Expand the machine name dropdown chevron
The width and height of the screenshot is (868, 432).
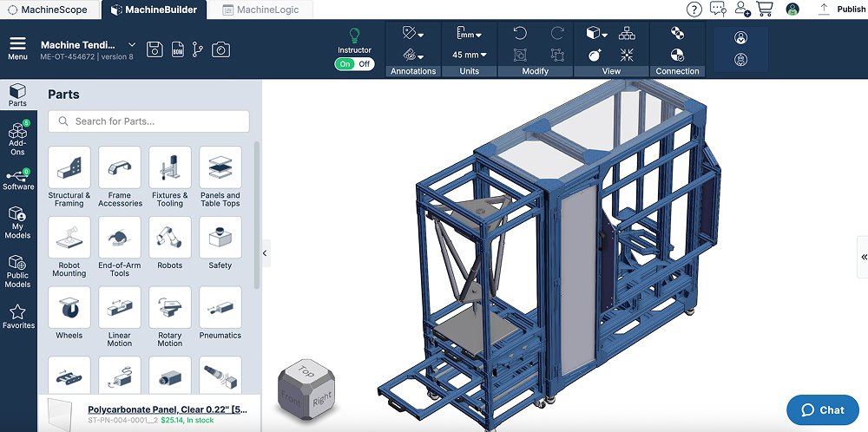pyautogui.click(x=132, y=44)
